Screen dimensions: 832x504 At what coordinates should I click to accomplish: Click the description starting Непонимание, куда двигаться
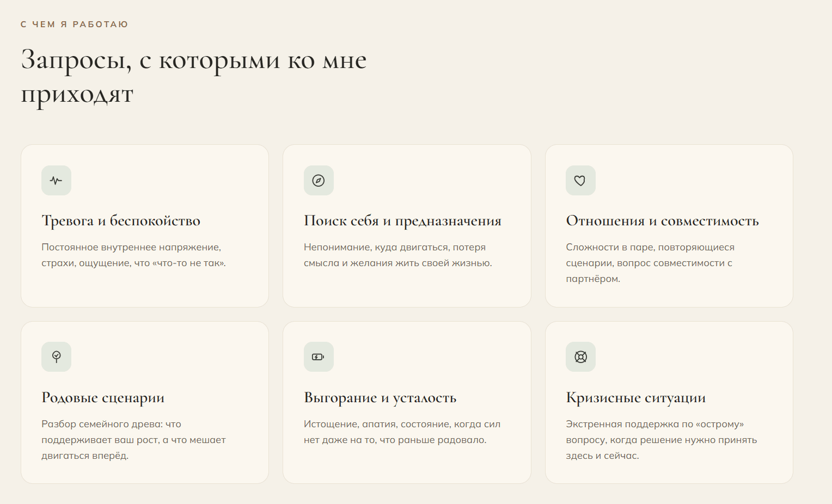[x=397, y=255]
